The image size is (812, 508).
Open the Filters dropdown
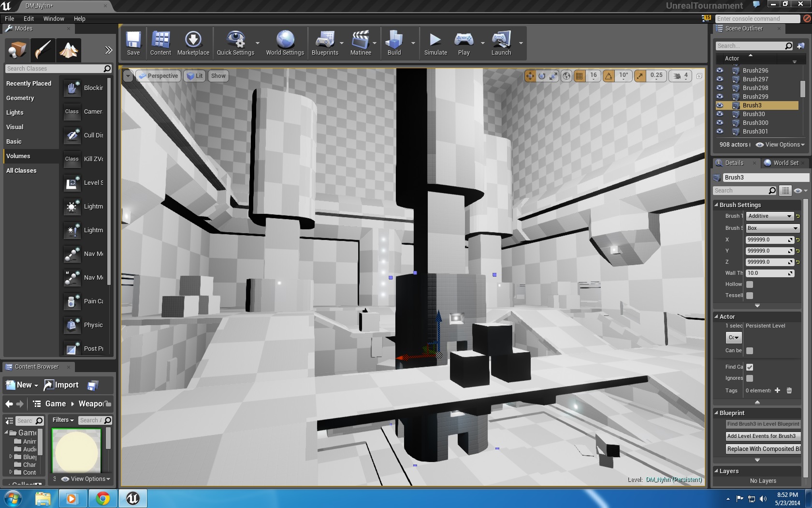point(63,420)
